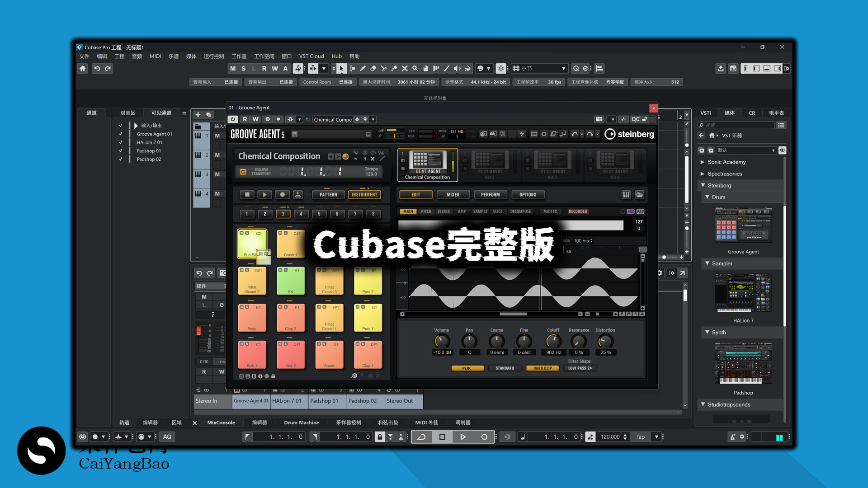Switch to the PITCH tab in Groove Agent
The image size is (868, 488).
(x=426, y=211)
